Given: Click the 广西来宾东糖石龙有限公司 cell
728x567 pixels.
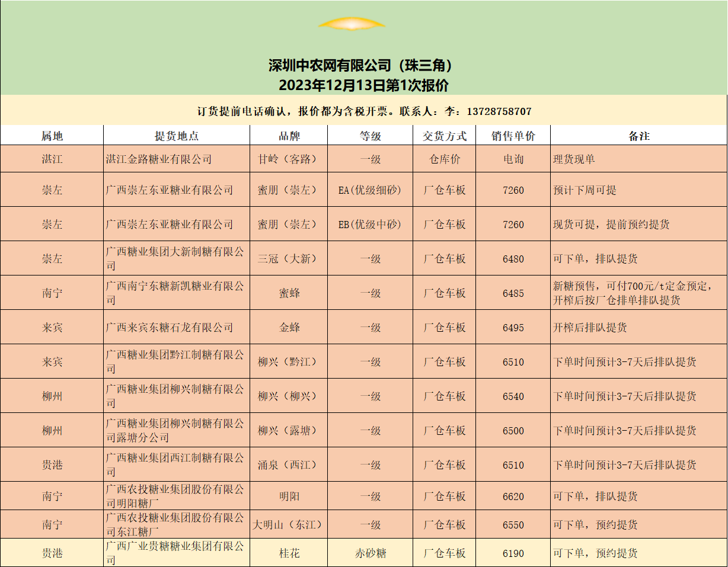Looking at the screenshot, I should coord(169,328).
